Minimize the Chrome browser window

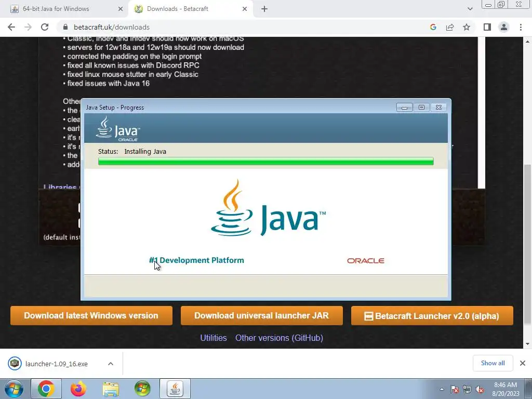coord(488,5)
